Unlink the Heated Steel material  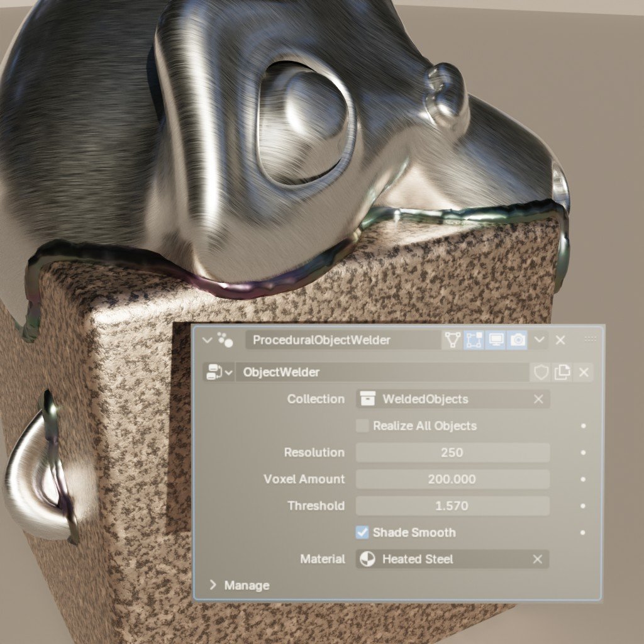tap(538, 559)
